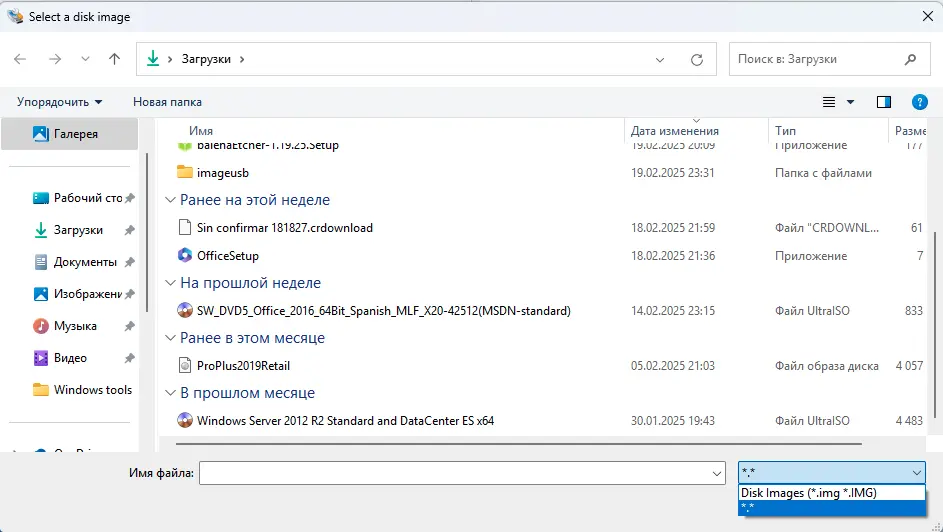Viewport: 943px width, 532px height.
Task: Click the pin icon next to Документы
Action: click(x=129, y=262)
